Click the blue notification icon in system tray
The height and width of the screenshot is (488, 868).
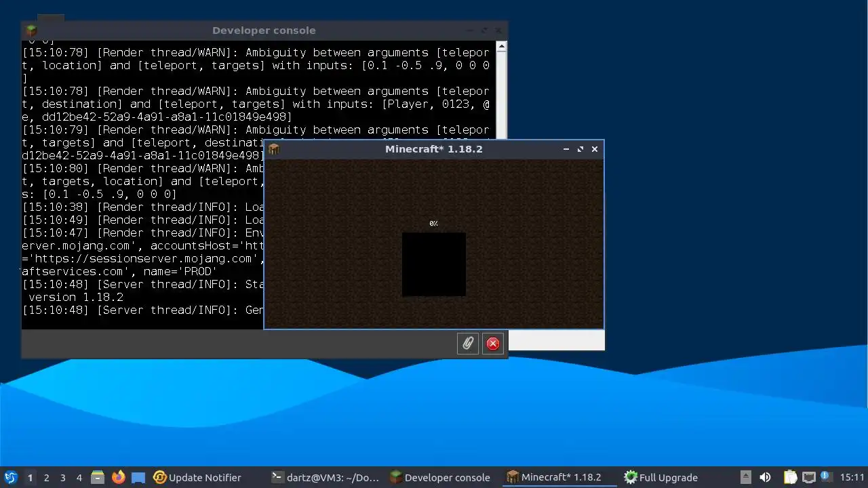click(x=825, y=476)
